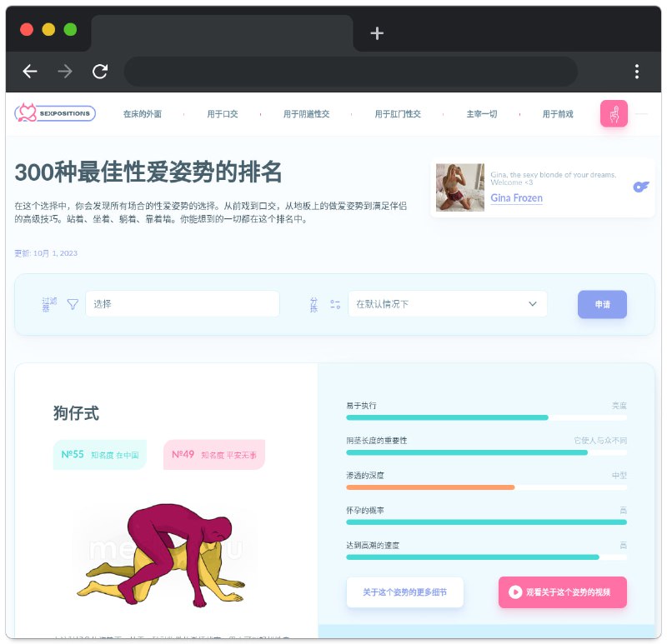
Task: Click the Gina Frozen profile thumbnail
Action: (x=460, y=187)
